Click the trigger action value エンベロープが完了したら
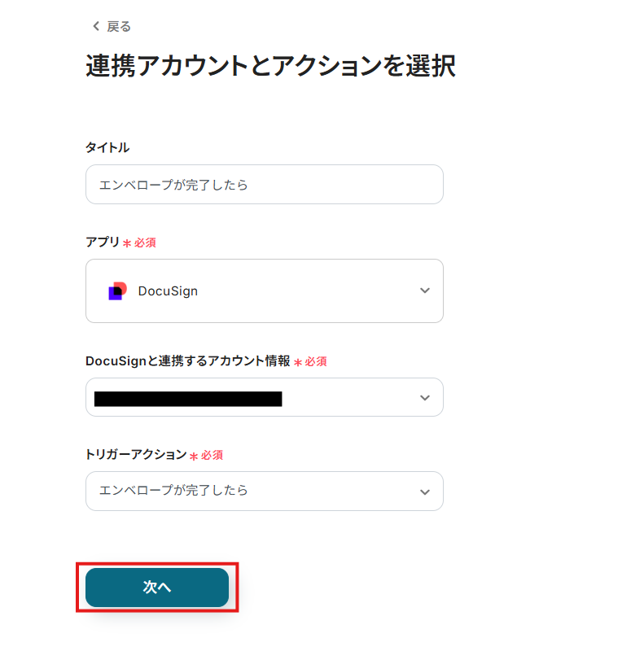Image resolution: width=644 pixels, height=651 pixels. pos(173,491)
